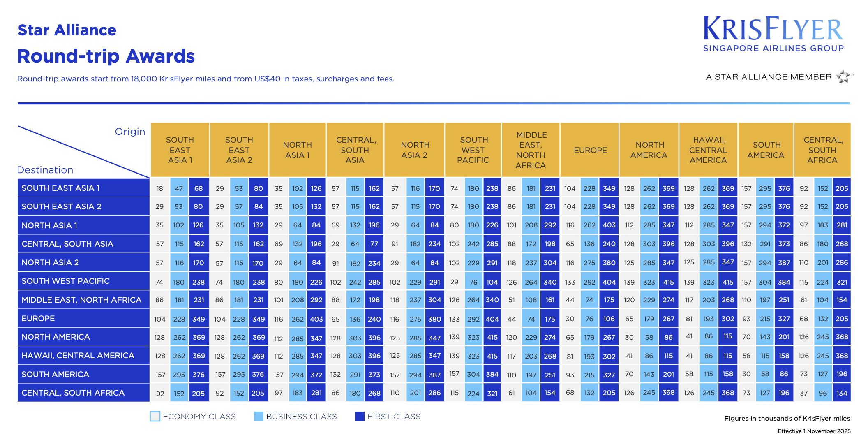Screen dimensions: 868x440
Task: Click the Round-trip Awards heading
Action: coord(106,56)
